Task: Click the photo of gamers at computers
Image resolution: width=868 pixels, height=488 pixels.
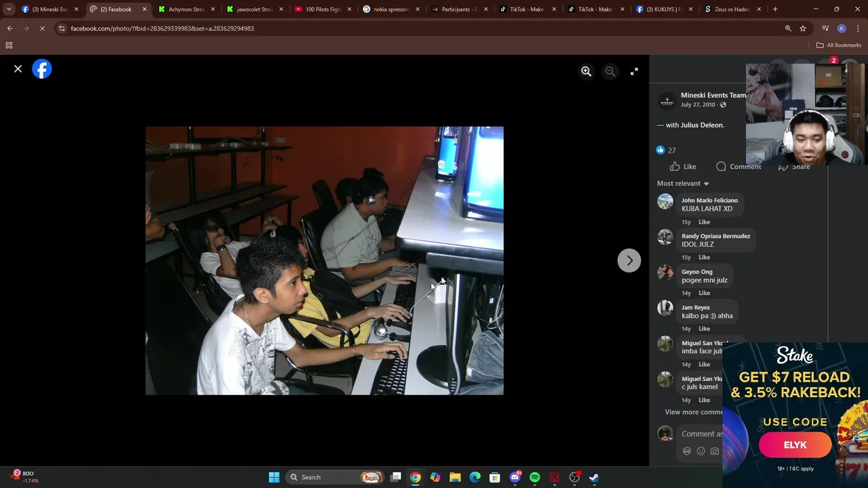Action: [324, 261]
